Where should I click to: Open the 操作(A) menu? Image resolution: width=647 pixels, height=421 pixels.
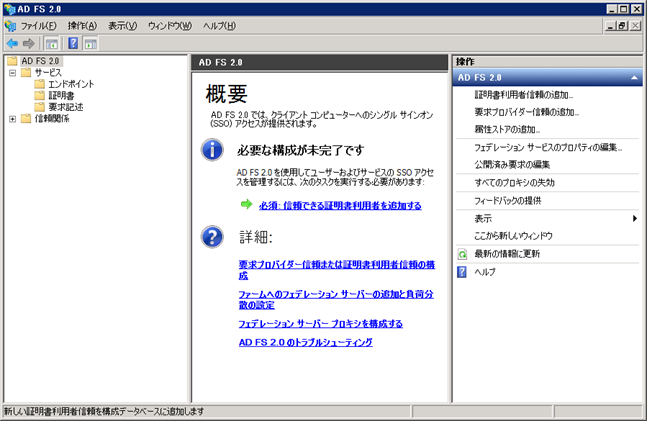(83, 26)
